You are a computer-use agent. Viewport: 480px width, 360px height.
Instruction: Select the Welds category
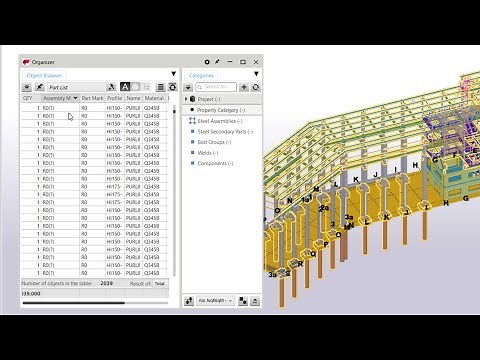(208, 153)
